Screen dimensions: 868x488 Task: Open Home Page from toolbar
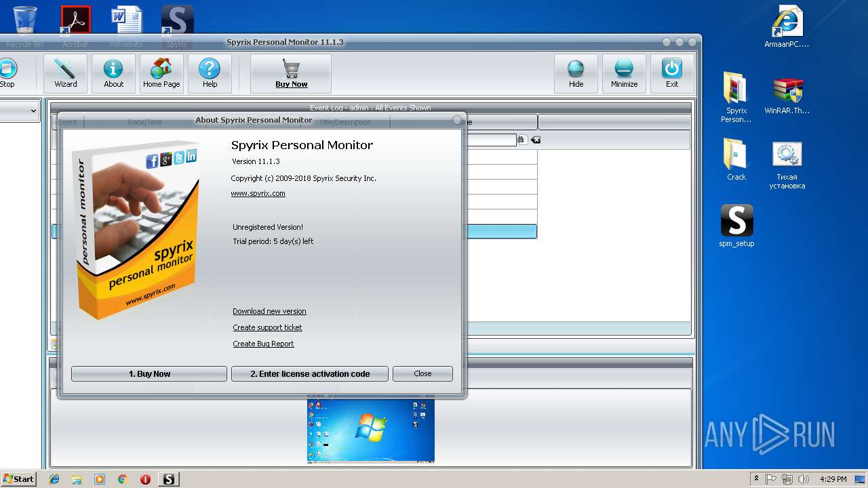[161, 73]
